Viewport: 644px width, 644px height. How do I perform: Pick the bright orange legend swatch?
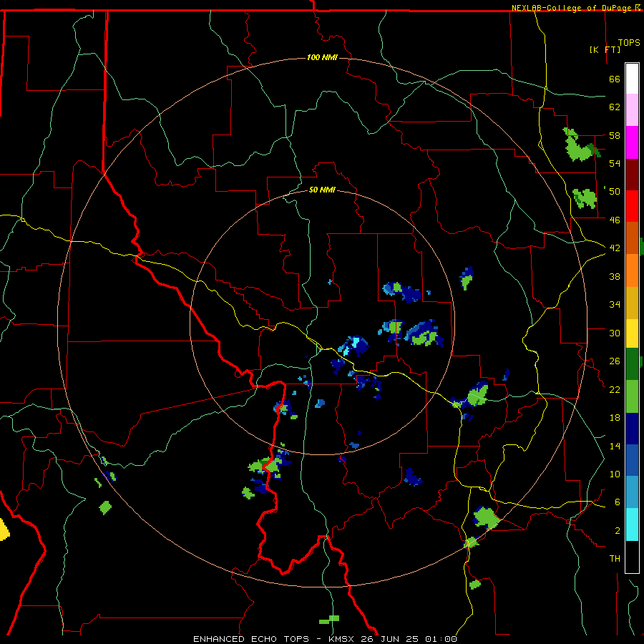632,270
